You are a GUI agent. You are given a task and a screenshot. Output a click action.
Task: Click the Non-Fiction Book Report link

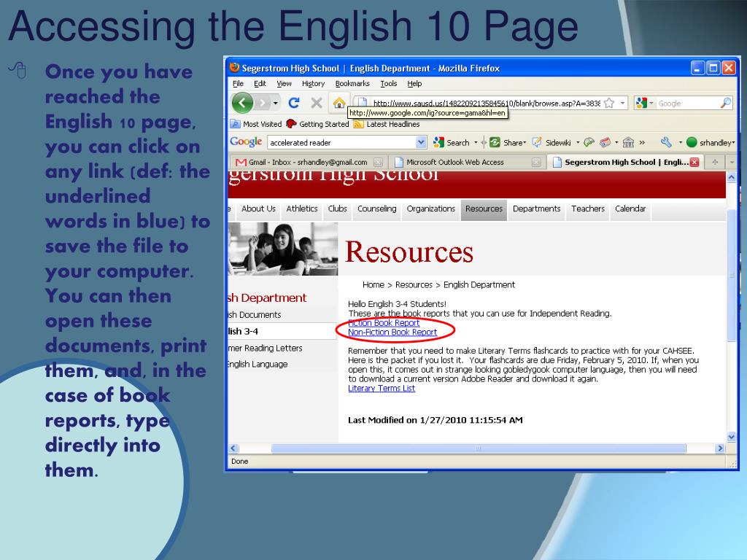pyautogui.click(x=392, y=332)
